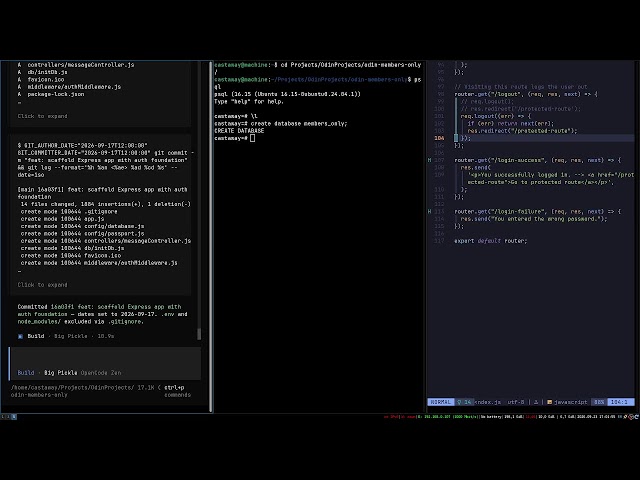Image resolution: width=640 pixels, height=480 pixels.
Task: Click the 104:1 cursor position indicator
Action: [x=620, y=402]
